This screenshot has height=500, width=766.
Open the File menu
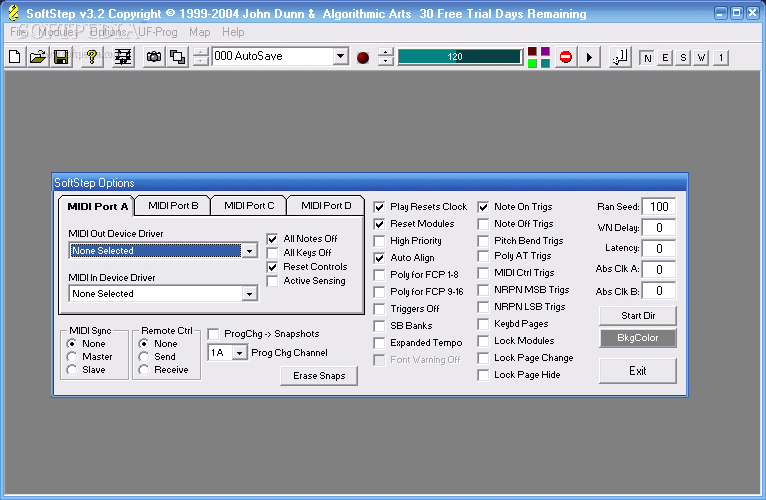coord(19,32)
